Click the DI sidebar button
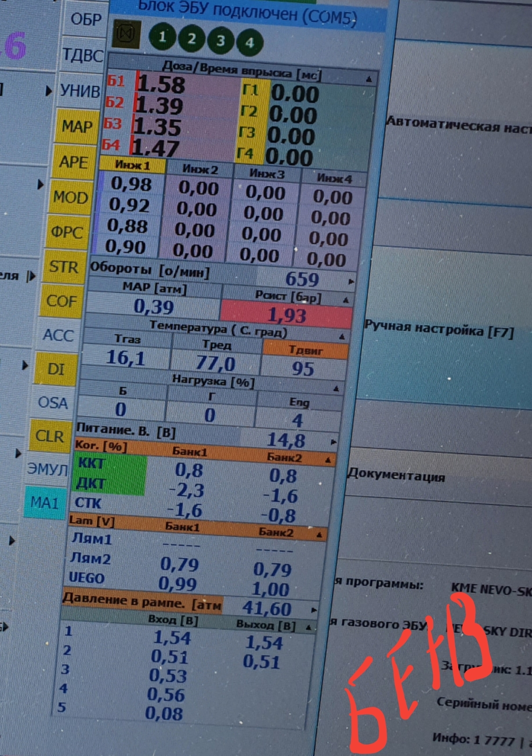The width and height of the screenshot is (532, 756). [56, 369]
